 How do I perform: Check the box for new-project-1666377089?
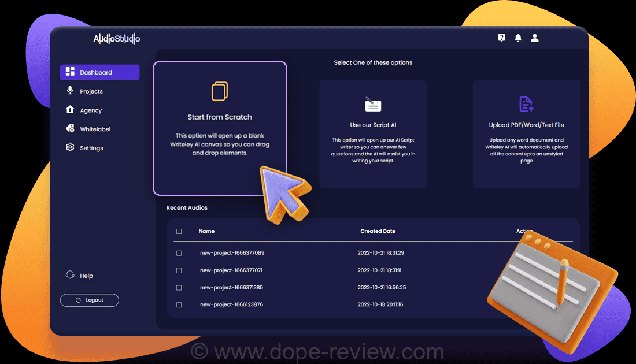[179, 253]
